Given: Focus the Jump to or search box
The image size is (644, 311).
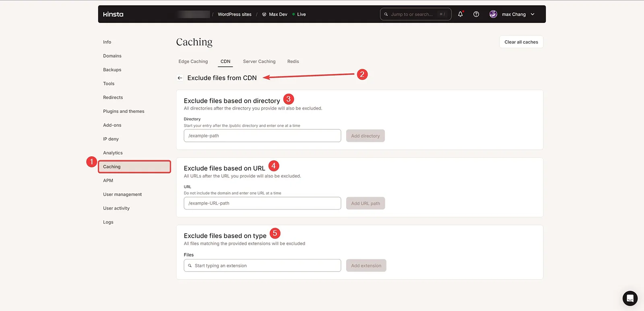Looking at the screenshot, I should click(x=415, y=14).
